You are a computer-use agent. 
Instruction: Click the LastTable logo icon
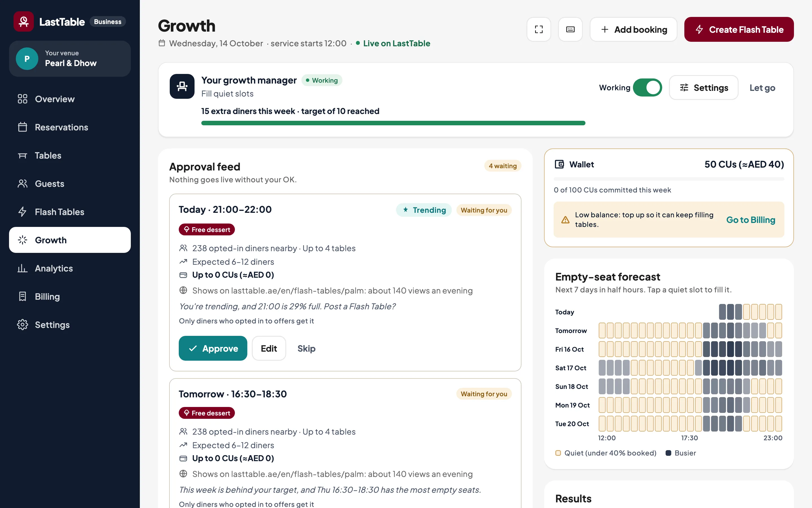pos(23,21)
